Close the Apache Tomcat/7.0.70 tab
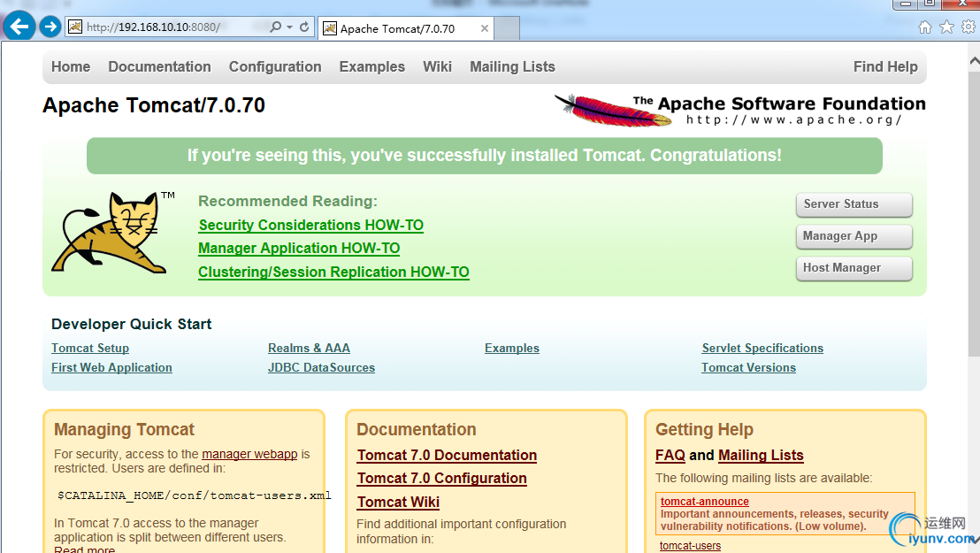Viewport: 980px width, 553px height. click(x=485, y=28)
